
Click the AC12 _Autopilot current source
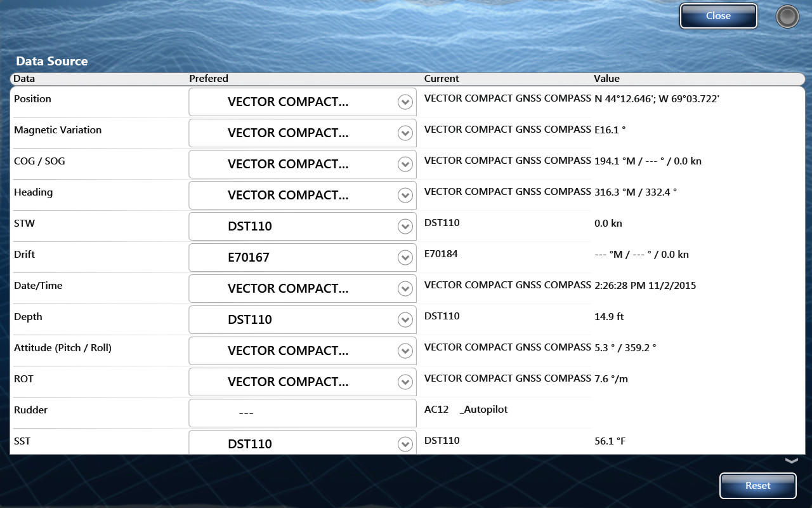pos(466,410)
